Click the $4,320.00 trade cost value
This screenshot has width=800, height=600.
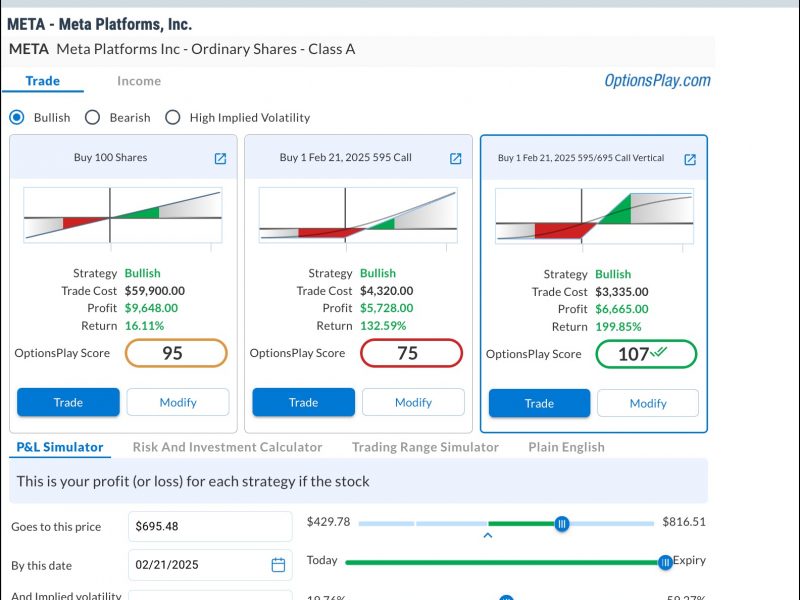tap(387, 291)
